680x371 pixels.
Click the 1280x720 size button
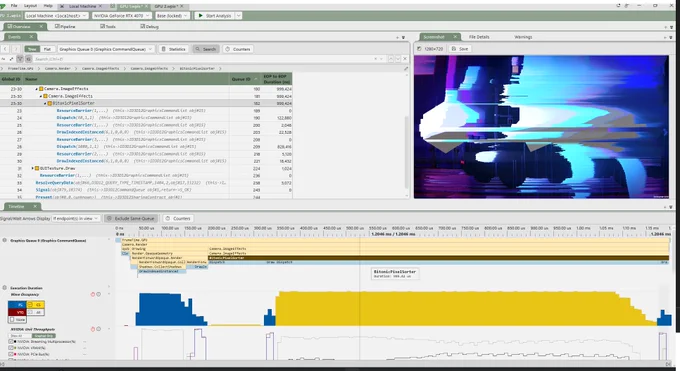[430, 49]
